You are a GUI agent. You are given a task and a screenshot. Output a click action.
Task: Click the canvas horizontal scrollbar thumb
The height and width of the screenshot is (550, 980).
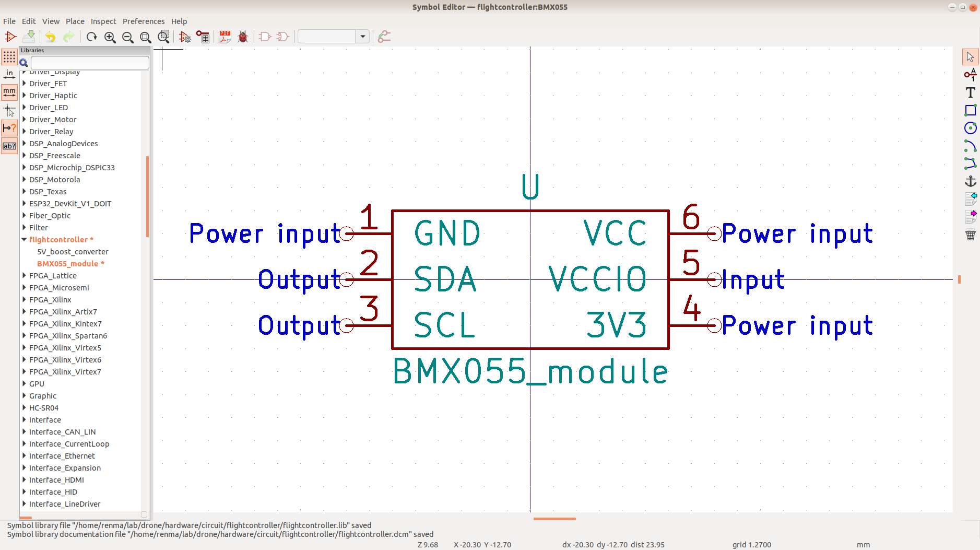click(554, 519)
